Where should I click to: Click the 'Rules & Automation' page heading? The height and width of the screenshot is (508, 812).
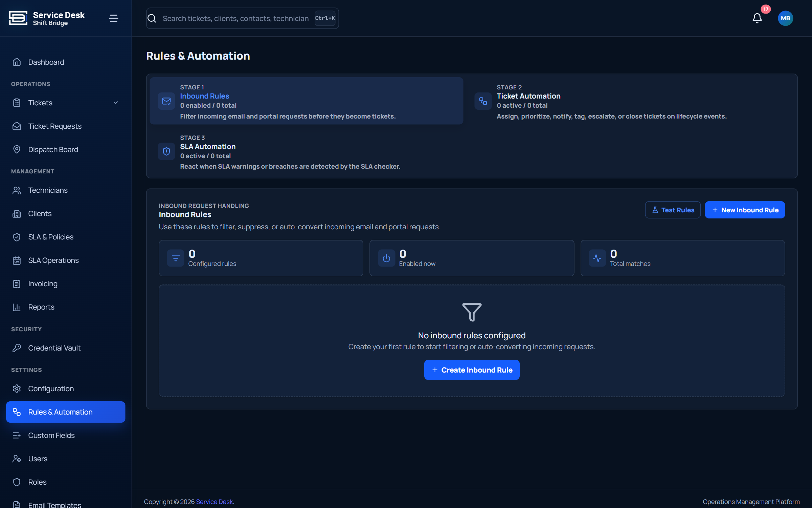[x=198, y=56]
